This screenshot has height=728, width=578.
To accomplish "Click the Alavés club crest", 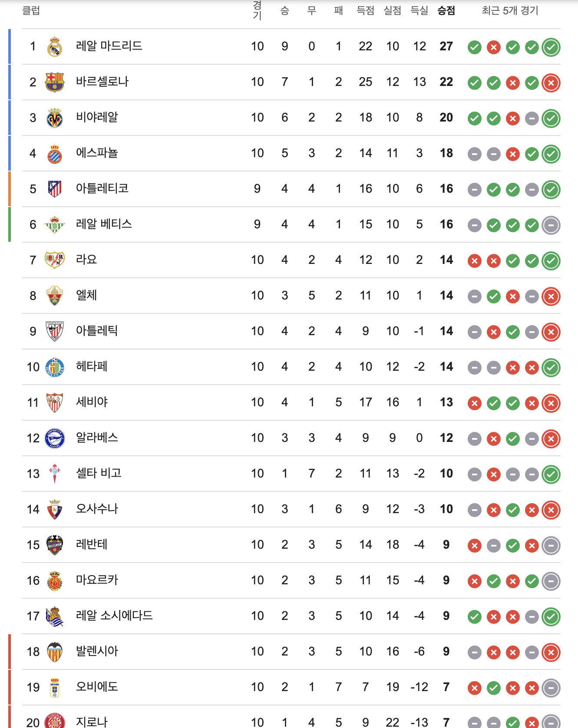I will 55,438.
